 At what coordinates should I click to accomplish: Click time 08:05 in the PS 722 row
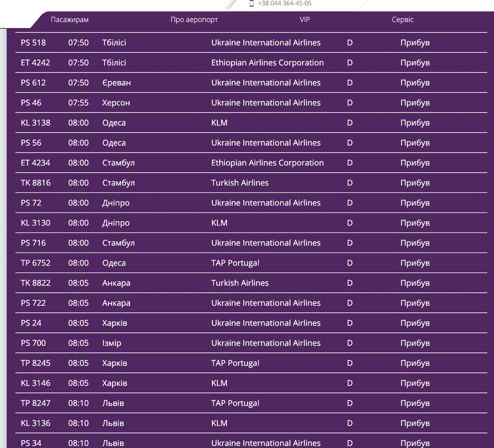click(x=78, y=303)
